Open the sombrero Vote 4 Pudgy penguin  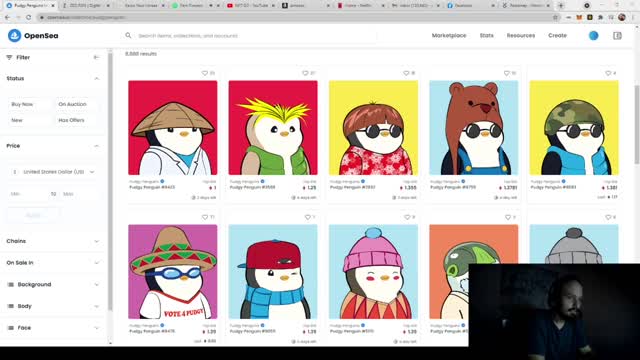coord(173,272)
